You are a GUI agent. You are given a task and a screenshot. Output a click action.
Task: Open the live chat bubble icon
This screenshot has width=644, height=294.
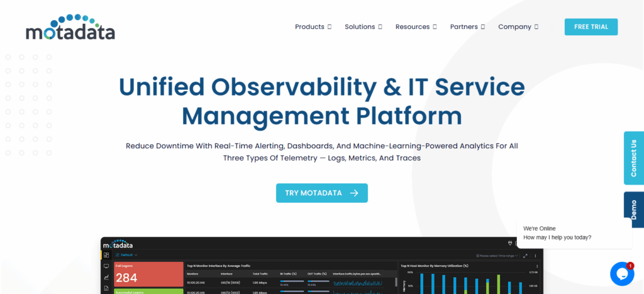622,274
